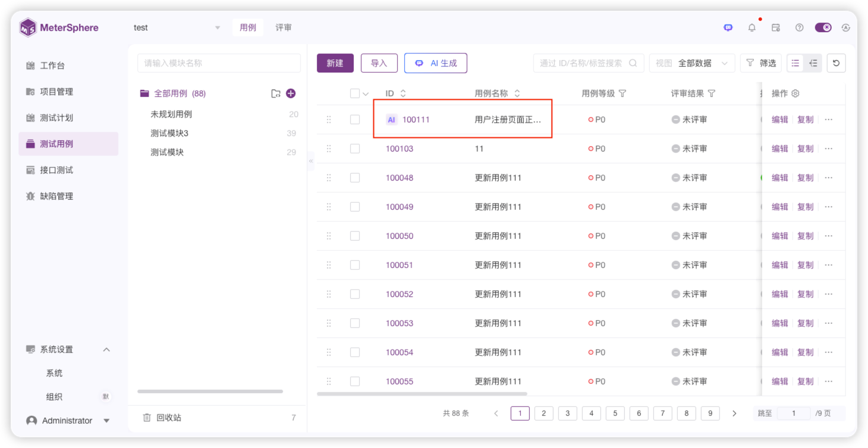Viewport: 868px width, 448px height.
Task: Open the 视图 全部数据 dropdown
Action: 692,63
